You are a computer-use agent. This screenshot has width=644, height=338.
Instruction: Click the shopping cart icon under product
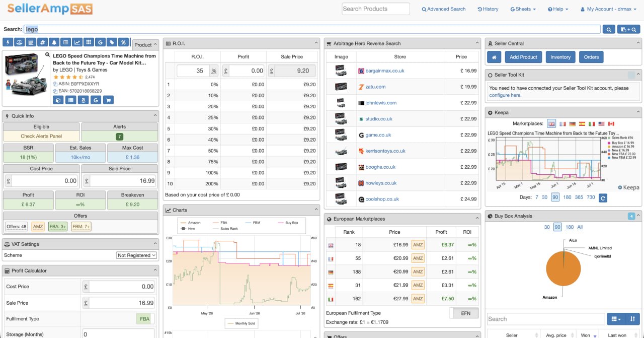tap(108, 100)
